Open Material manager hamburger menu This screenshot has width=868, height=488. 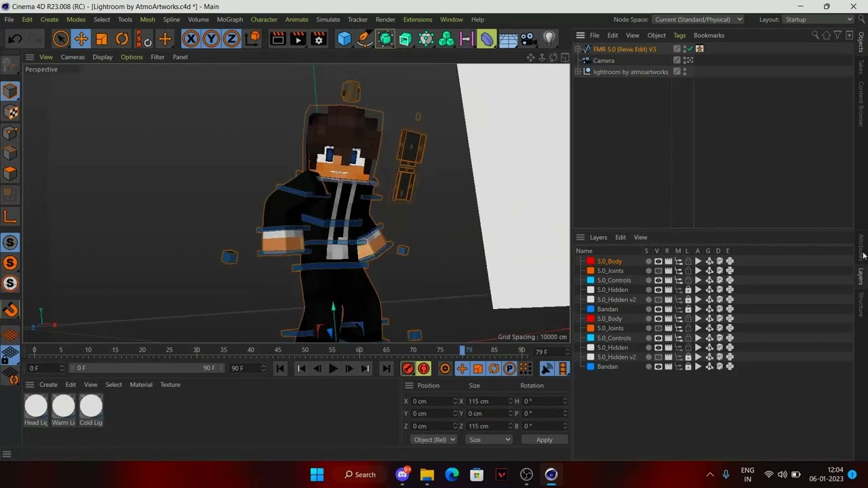coord(29,384)
